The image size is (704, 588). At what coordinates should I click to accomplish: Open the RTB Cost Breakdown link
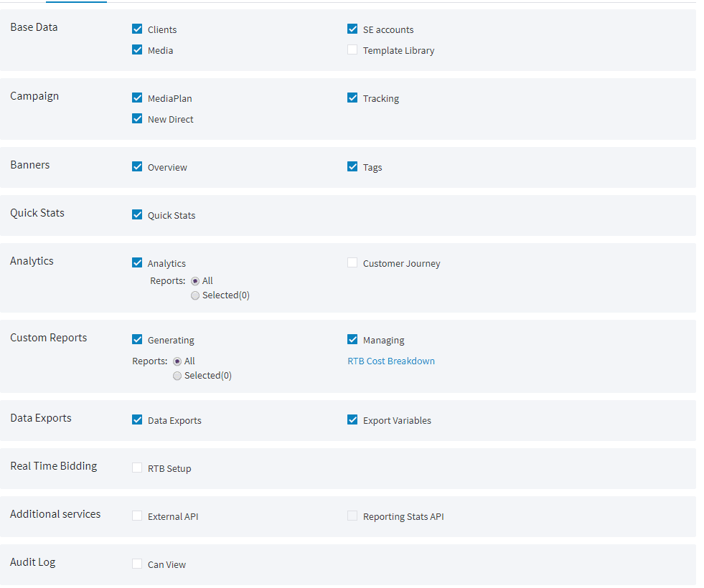click(391, 361)
